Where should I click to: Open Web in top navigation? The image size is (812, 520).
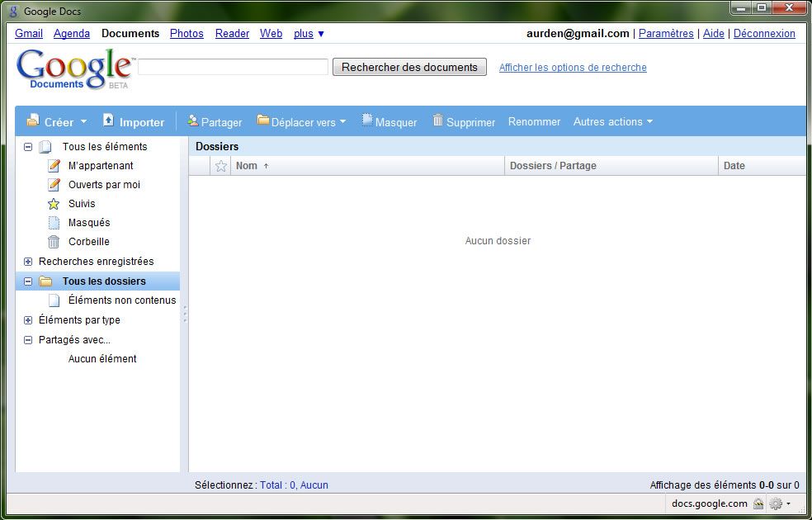click(271, 34)
